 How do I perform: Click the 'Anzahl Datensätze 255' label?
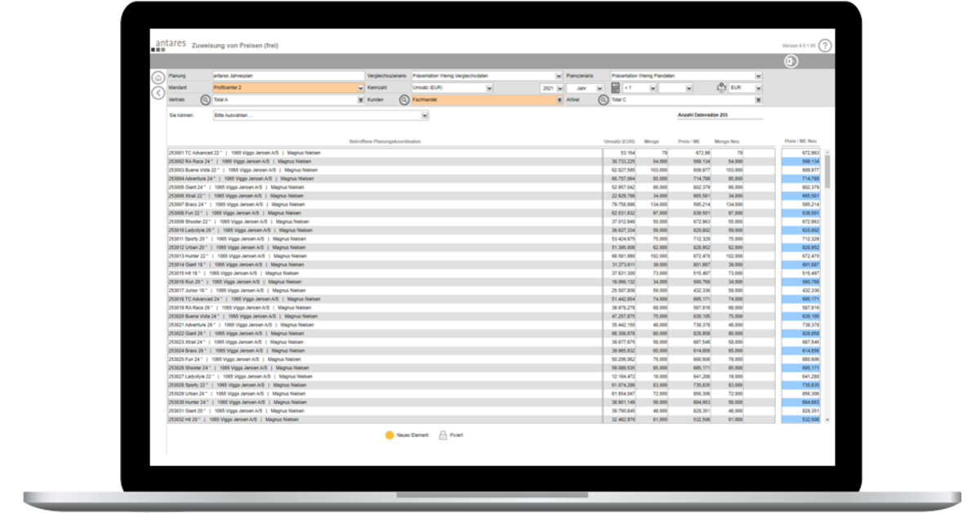point(703,115)
